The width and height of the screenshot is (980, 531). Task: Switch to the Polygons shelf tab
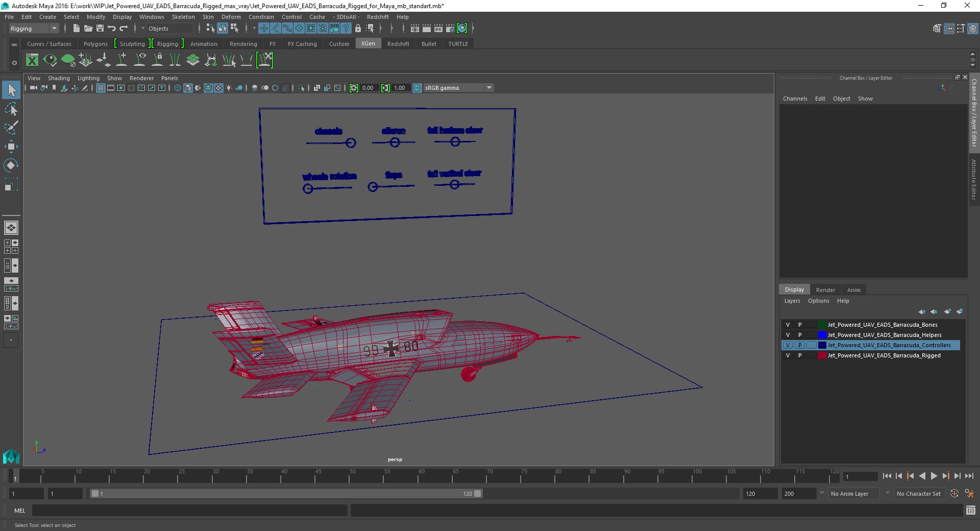(x=95, y=44)
